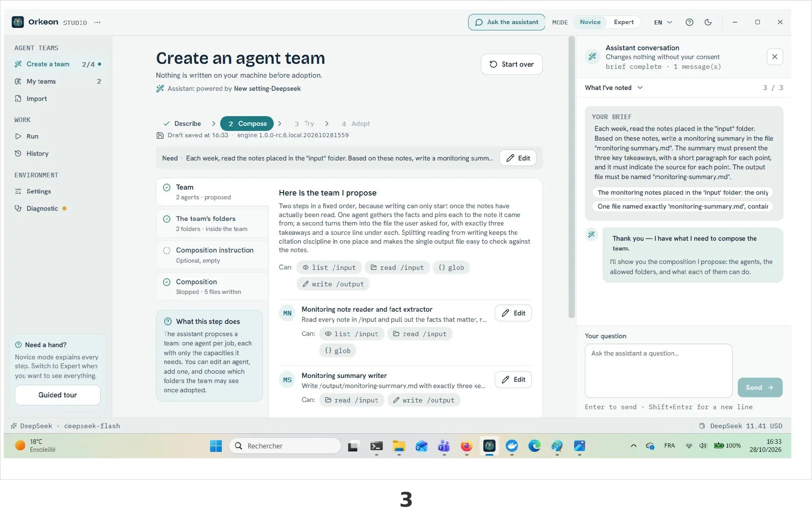Collapse the What I've noted section
Viewport: 812px width, 519px height.
pos(614,87)
